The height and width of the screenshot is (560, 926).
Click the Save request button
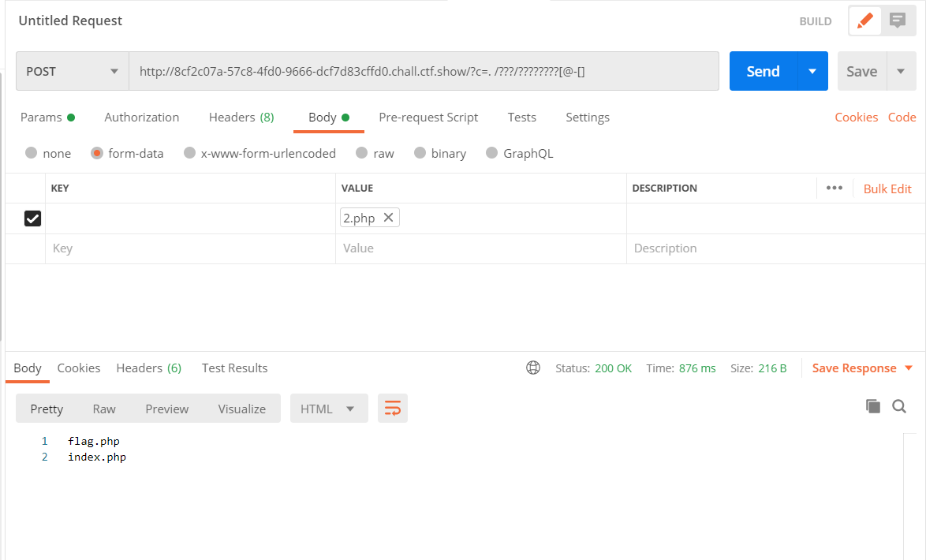861,71
